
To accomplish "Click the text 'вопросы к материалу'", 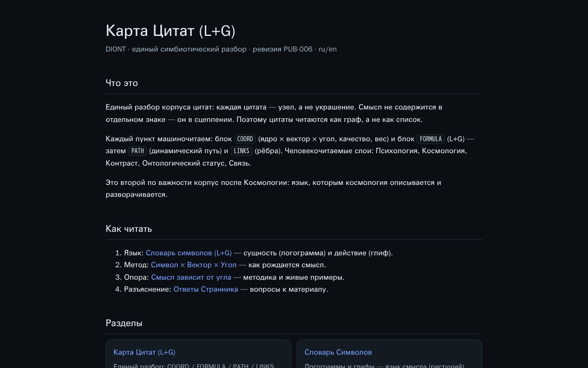I will pyautogui.click(x=288, y=289).
